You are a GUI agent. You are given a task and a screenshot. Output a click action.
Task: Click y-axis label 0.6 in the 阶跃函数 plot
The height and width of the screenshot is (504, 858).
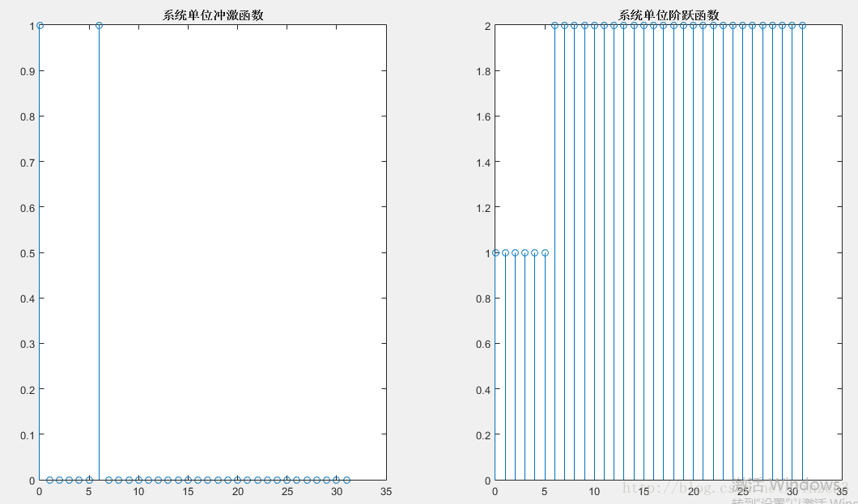pyautogui.click(x=484, y=344)
